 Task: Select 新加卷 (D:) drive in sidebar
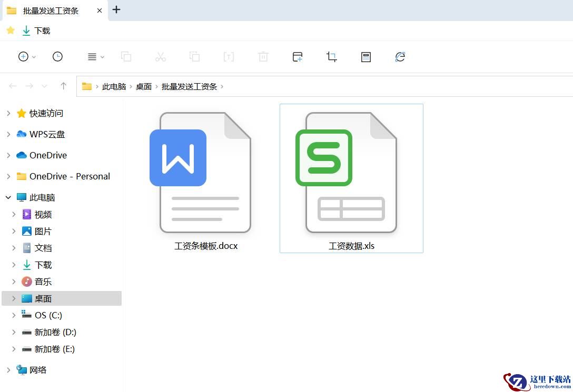[x=55, y=332]
